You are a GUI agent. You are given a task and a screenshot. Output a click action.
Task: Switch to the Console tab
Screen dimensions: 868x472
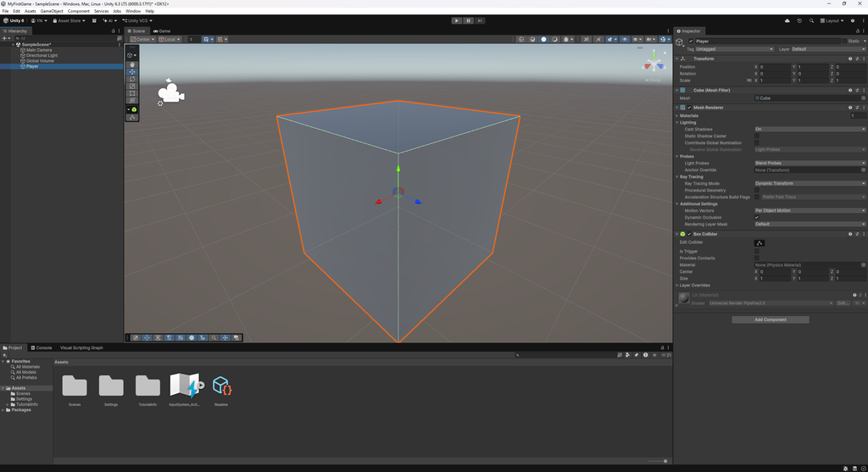click(x=42, y=347)
